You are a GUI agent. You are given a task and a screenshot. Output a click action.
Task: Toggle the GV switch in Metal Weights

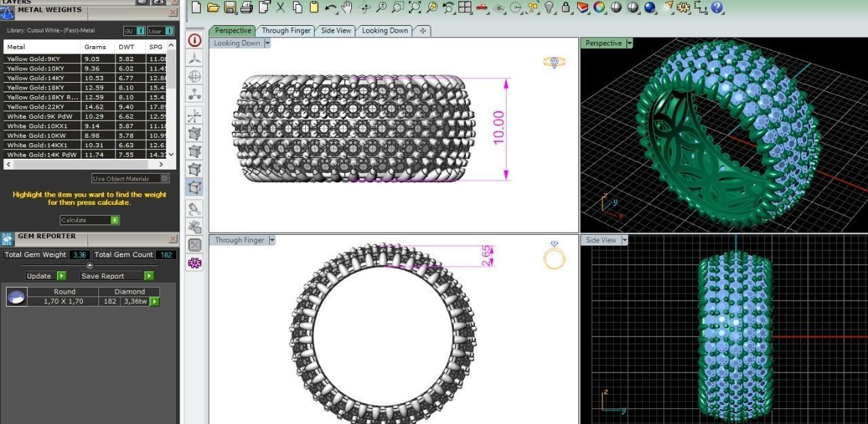pyautogui.click(x=135, y=31)
